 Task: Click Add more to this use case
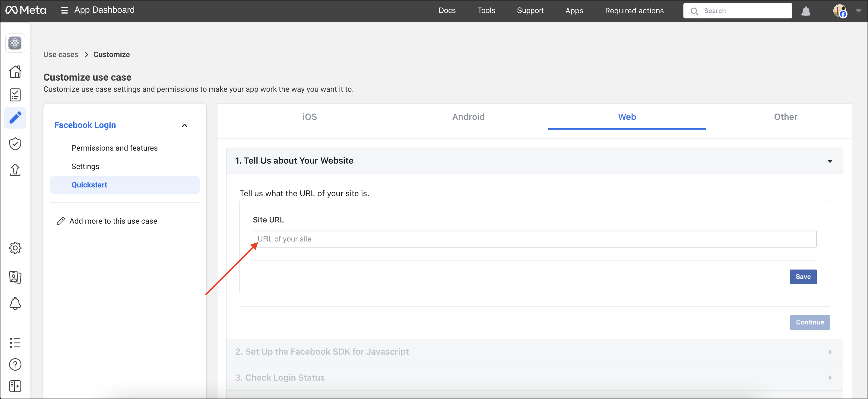pyautogui.click(x=113, y=221)
